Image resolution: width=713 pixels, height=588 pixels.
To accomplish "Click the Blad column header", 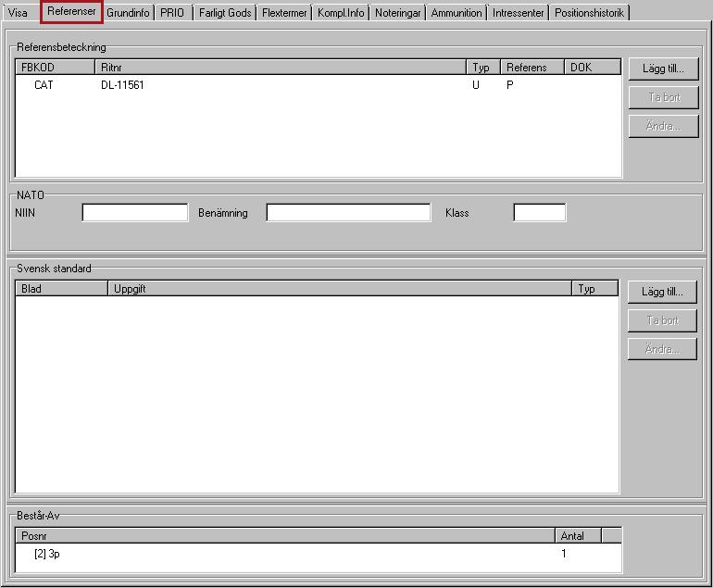I will (x=61, y=289).
